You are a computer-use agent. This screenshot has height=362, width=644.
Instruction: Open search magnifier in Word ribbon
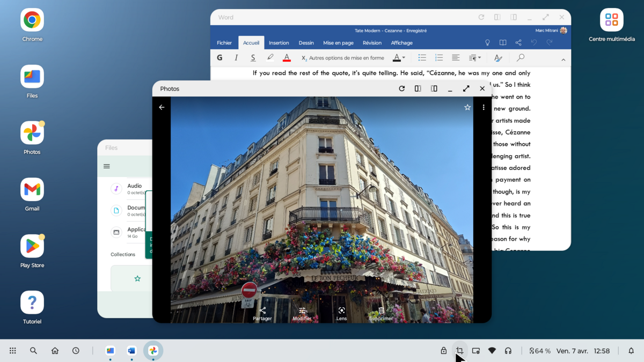pos(520,58)
